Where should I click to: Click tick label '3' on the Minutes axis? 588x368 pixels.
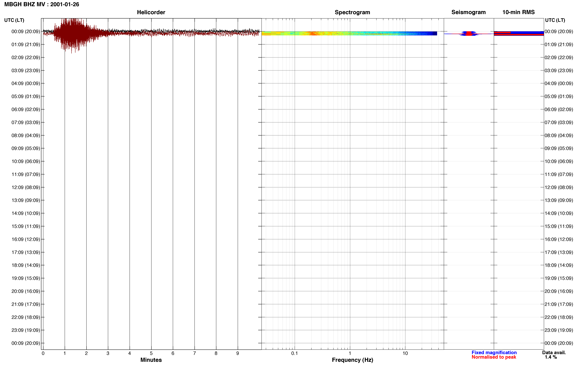point(108,353)
